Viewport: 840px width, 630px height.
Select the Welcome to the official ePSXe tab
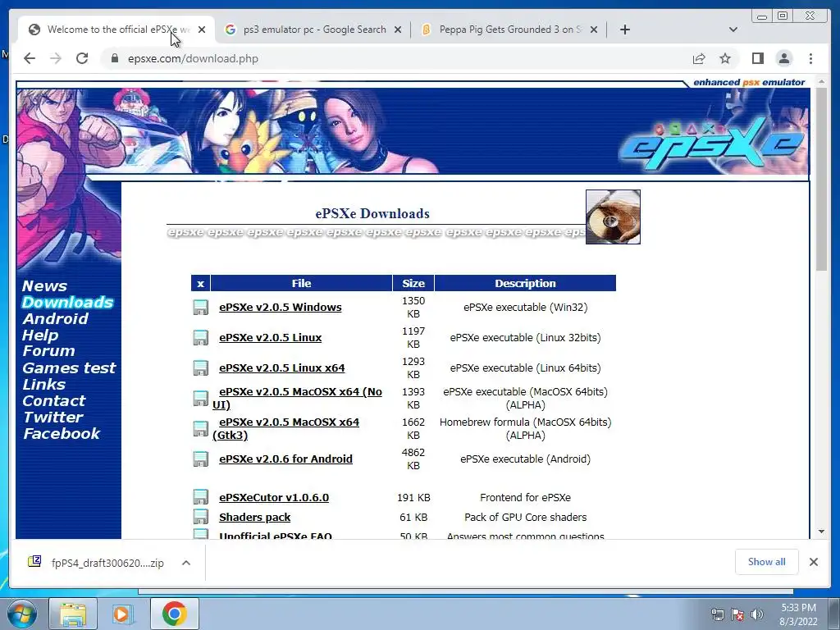pos(116,30)
